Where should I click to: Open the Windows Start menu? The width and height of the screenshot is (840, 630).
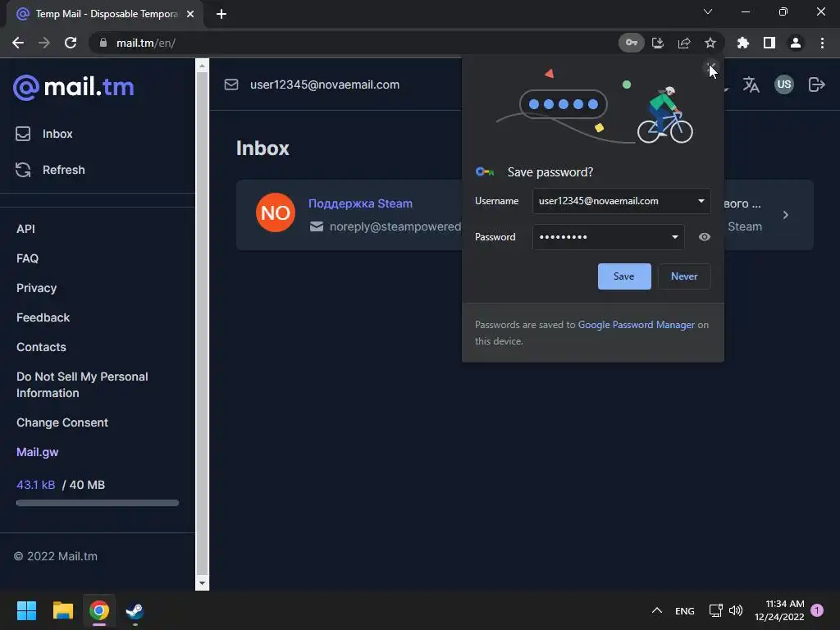coord(26,610)
